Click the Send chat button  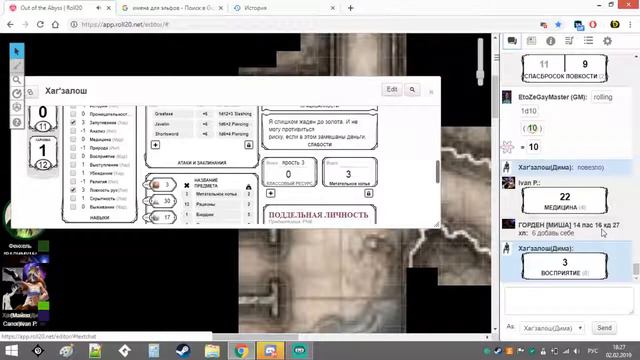[604, 328]
